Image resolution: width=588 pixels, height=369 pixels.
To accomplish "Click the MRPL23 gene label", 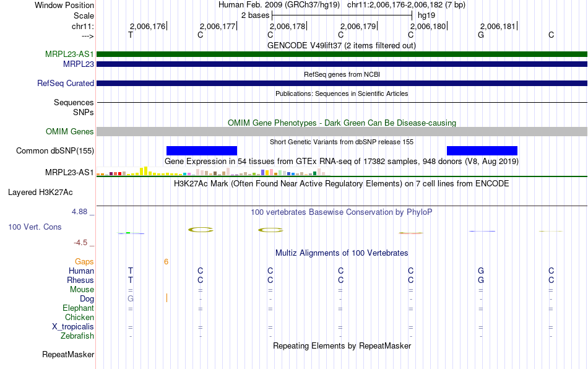I will click(79, 64).
